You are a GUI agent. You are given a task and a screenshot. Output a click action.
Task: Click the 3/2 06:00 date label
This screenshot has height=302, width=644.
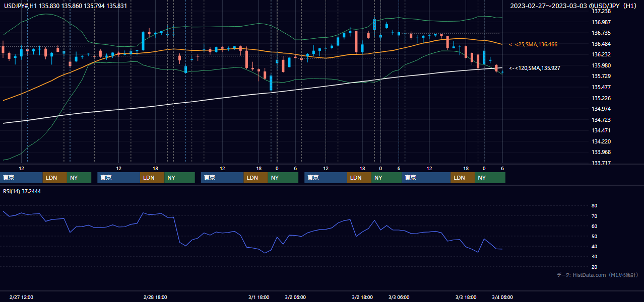(x=295, y=297)
